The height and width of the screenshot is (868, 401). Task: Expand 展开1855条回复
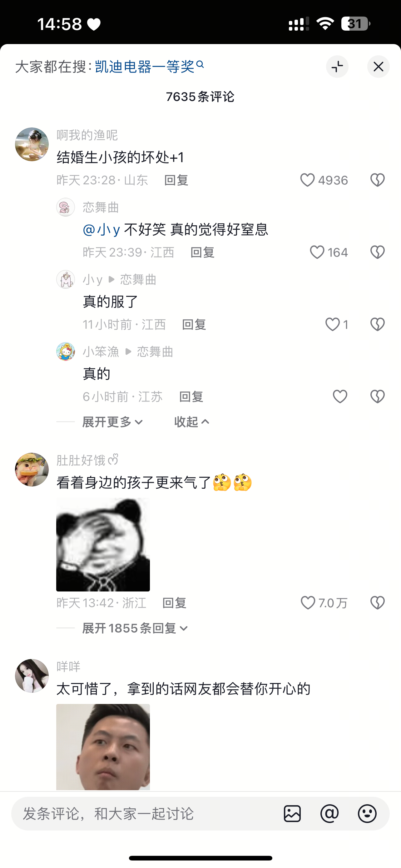tap(135, 628)
